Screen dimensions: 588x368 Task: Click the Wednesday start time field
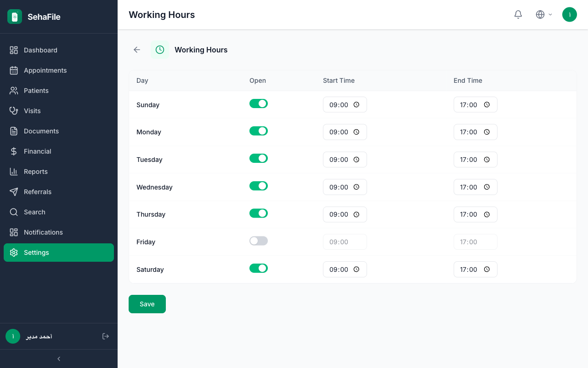345,187
